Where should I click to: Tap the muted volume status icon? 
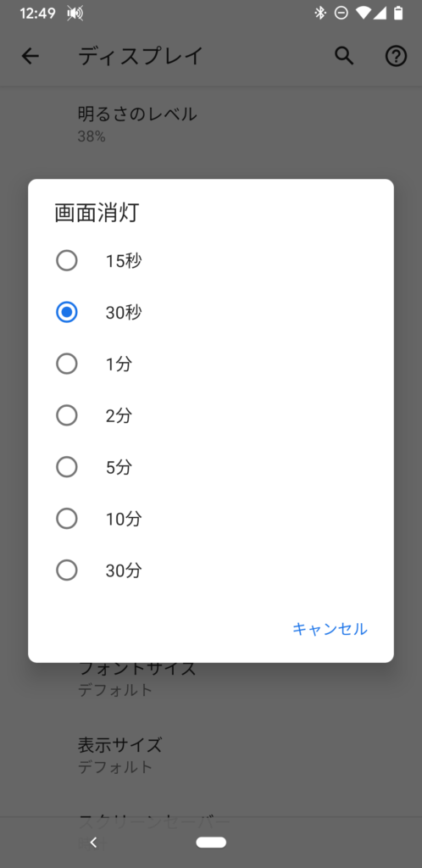pyautogui.click(x=75, y=14)
